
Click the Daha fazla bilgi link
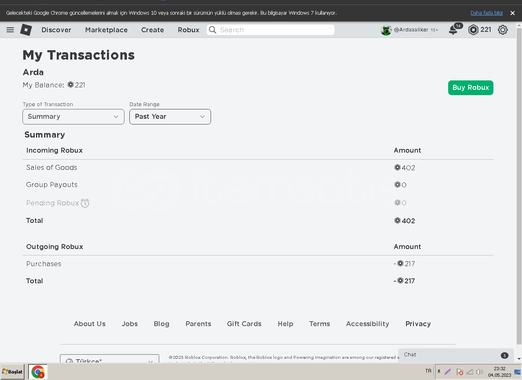point(486,13)
